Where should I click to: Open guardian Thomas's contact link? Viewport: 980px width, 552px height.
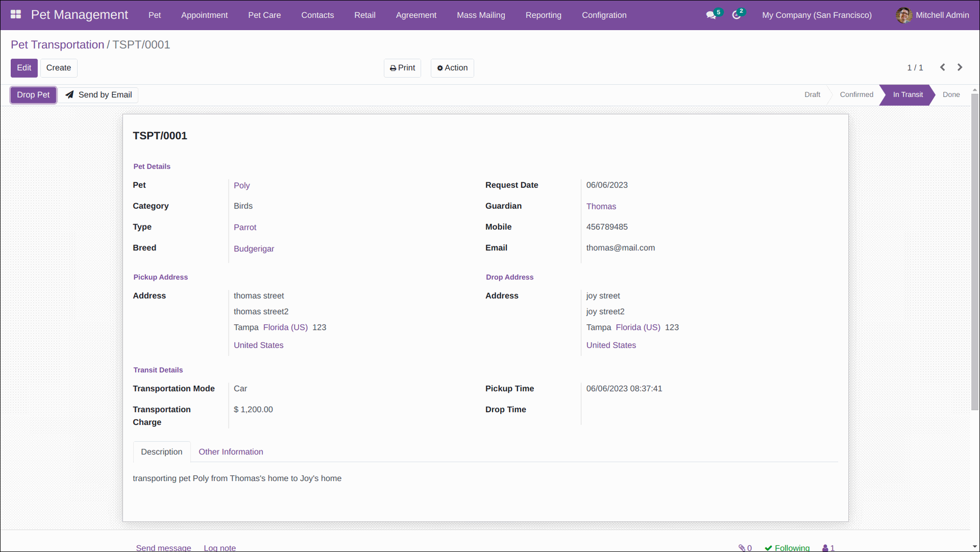(x=601, y=206)
